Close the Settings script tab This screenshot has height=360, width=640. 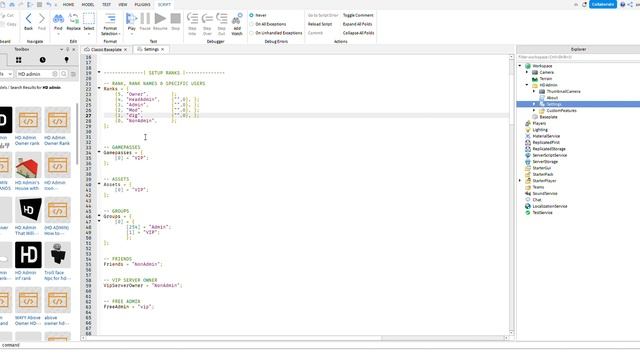click(162, 49)
